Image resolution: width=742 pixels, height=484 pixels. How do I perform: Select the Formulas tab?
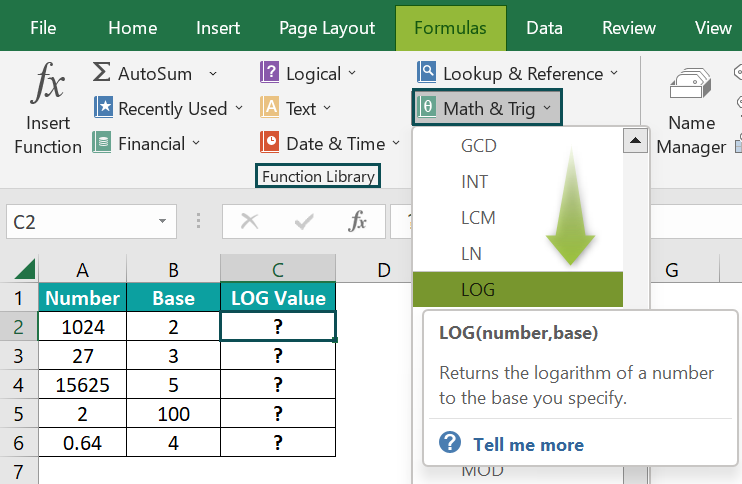coord(450,28)
